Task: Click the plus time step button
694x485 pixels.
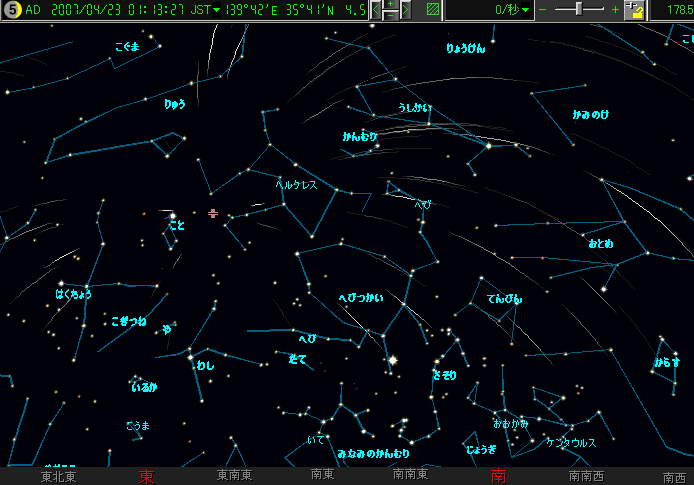Action: click(x=391, y=4)
